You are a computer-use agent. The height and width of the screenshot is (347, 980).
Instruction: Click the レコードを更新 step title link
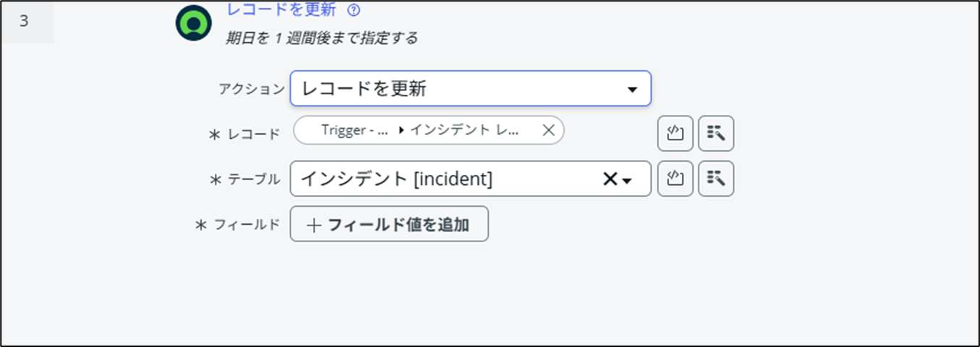281,10
